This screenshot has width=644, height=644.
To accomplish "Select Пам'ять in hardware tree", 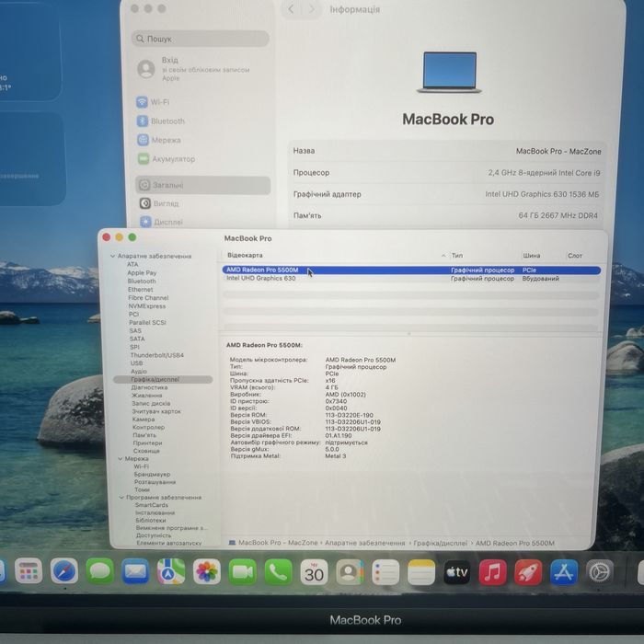I will [x=144, y=435].
